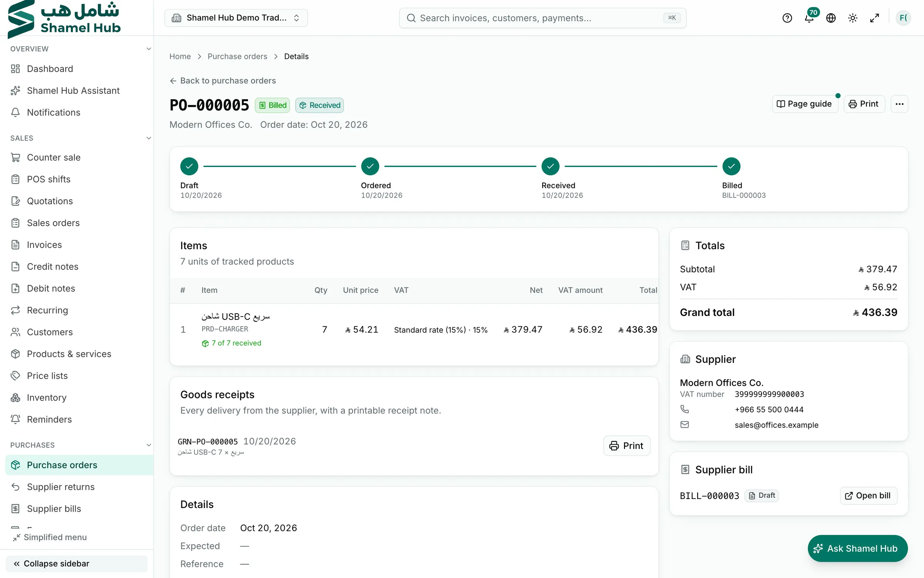Open Price lists in sidebar
The height and width of the screenshot is (578, 924).
point(79,376)
